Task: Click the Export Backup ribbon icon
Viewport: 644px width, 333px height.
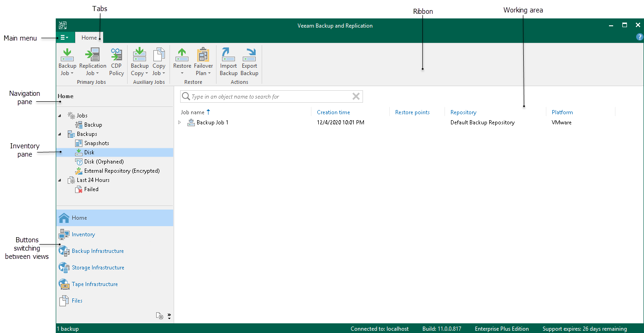Action: 249,55
